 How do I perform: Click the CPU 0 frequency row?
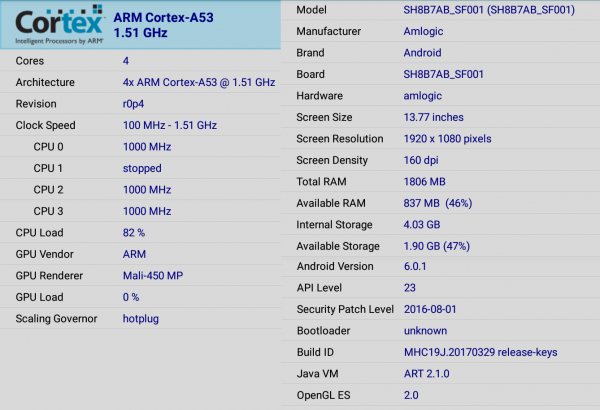140,147
